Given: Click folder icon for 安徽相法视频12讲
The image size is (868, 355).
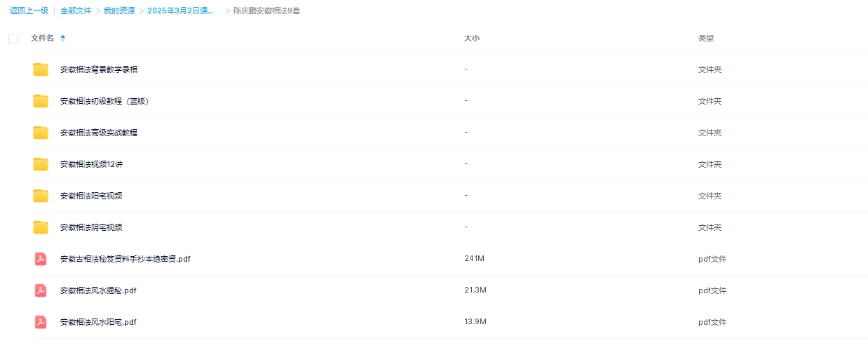Looking at the screenshot, I should point(41,164).
